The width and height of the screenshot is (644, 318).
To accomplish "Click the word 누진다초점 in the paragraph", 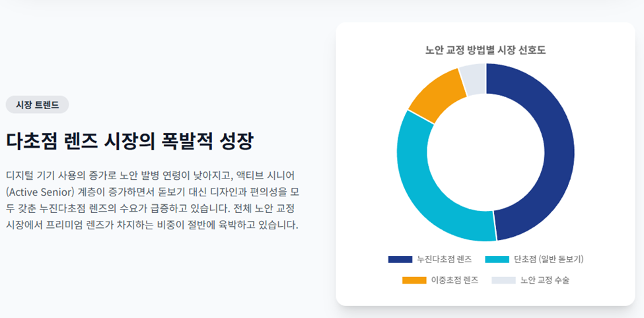I will point(59,209).
